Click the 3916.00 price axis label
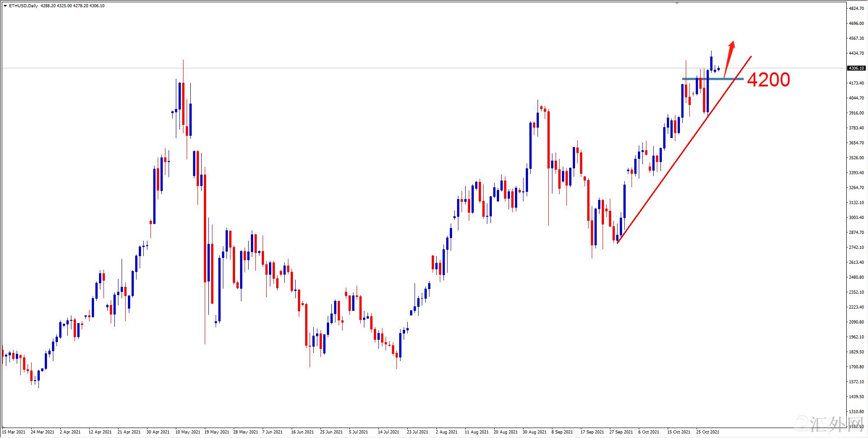Screen dimensions: 868x438 click(x=856, y=113)
